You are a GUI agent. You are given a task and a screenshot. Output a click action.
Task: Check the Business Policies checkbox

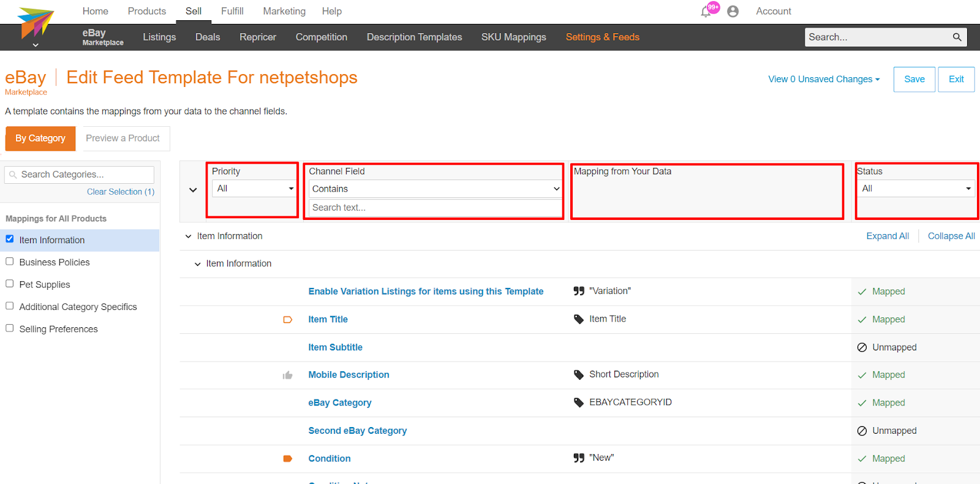tap(10, 261)
